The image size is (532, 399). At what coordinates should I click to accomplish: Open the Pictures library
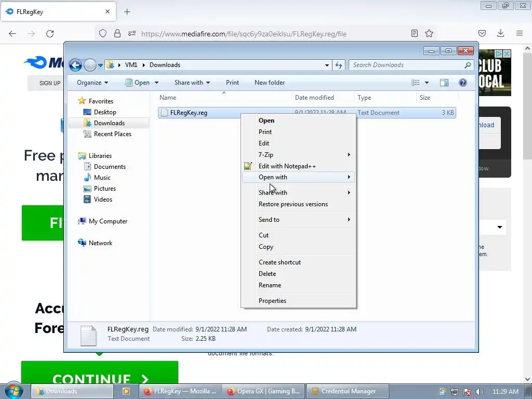[105, 188]
